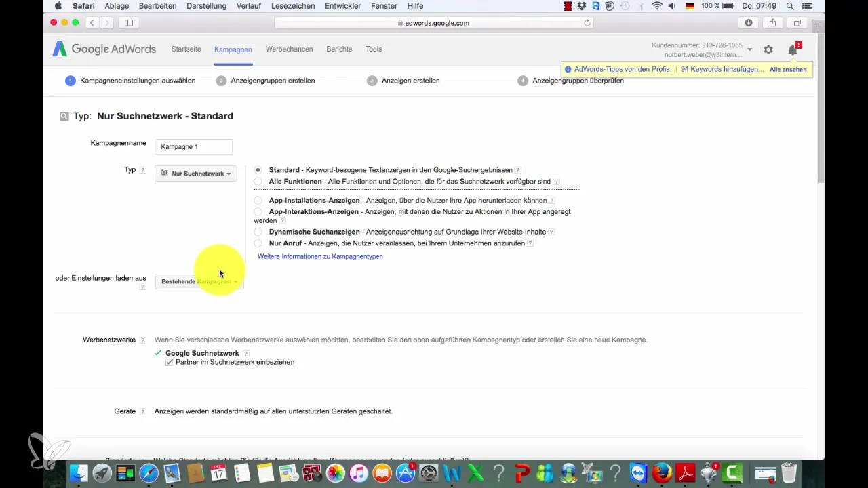Open the settings gear in AdWords header
The width and height of the screenshot is (868, 488).
click(x=768, y=49)
